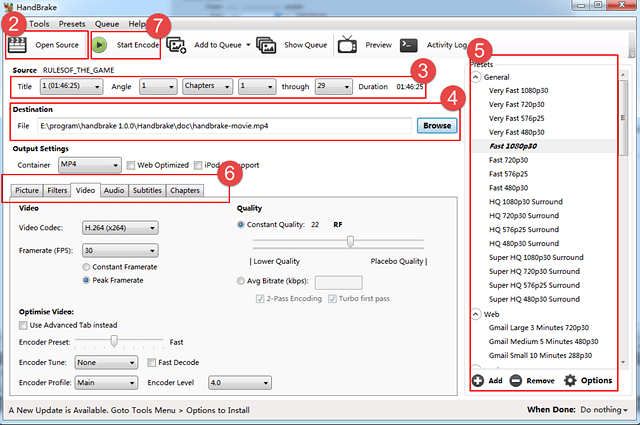Open the Help menu
This screenshot has width=640, height=425.
(137, 24)
